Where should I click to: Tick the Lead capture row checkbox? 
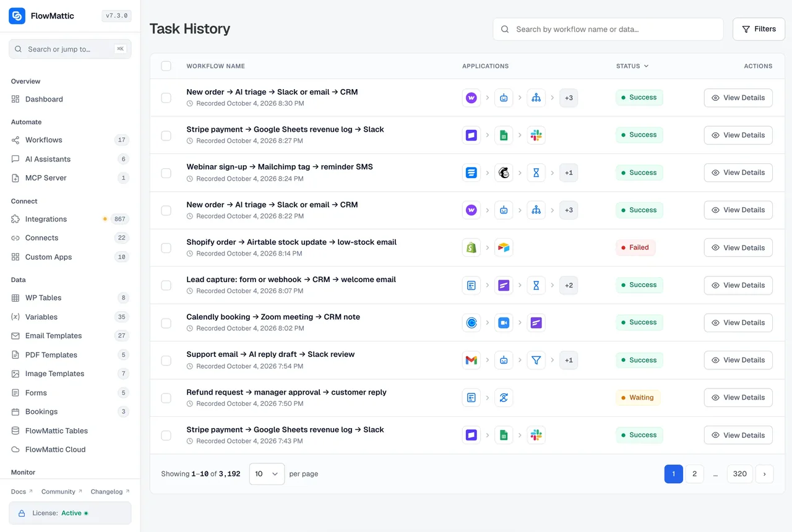(166, 286)
